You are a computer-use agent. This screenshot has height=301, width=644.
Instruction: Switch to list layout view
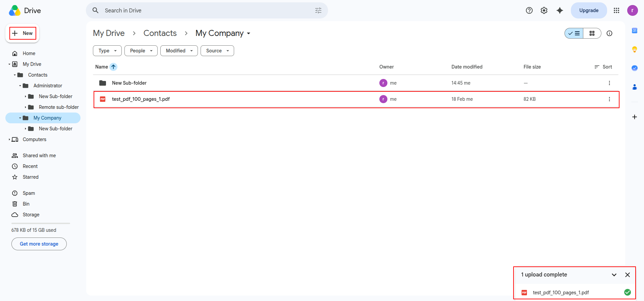[x=574, y=33]
